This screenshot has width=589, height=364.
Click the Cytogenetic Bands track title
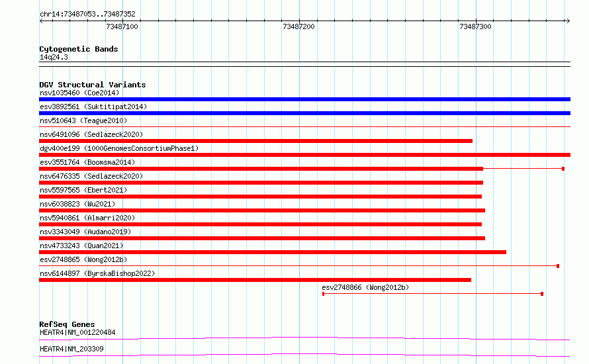79,49
